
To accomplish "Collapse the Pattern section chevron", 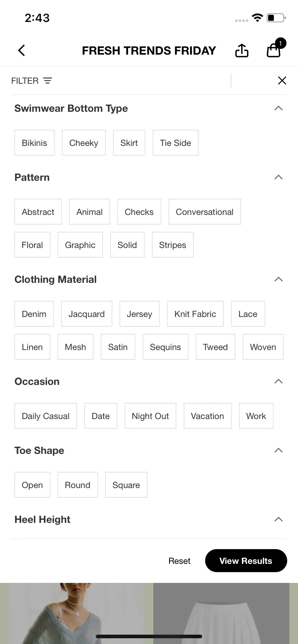I will [279, 177].
